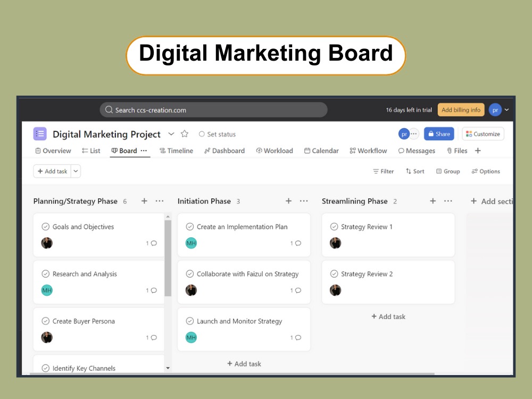Viewport: 532px width, 399px height.
Task: Open comments on Launch and Monitor Strategy card
Action: point(296,338)
